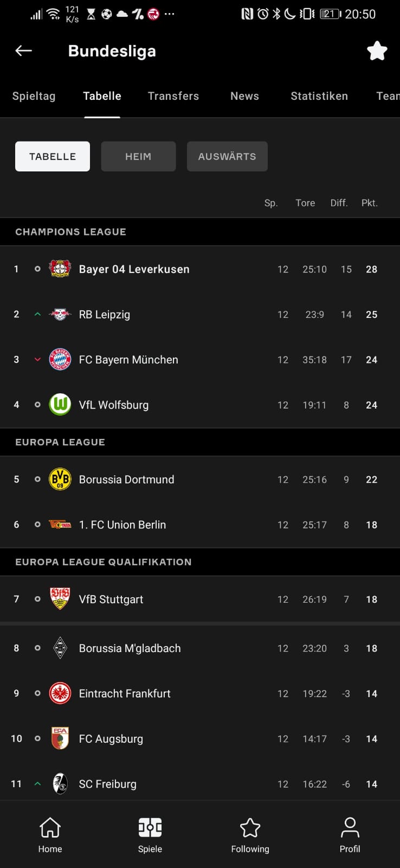The width and height of the screenshot is (400, 868).
Task: Select the HEIM table filter
Action: pyautogui.click(x=138, y=156)
